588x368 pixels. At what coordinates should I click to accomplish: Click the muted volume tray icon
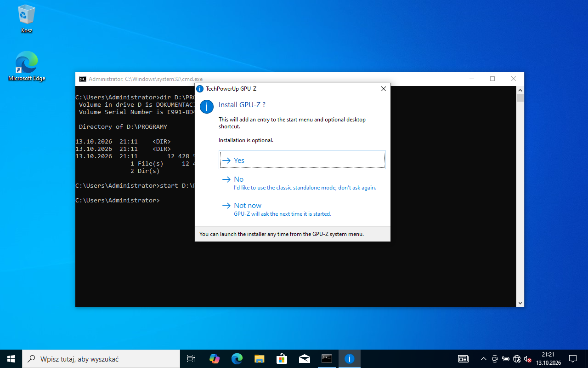527,359
